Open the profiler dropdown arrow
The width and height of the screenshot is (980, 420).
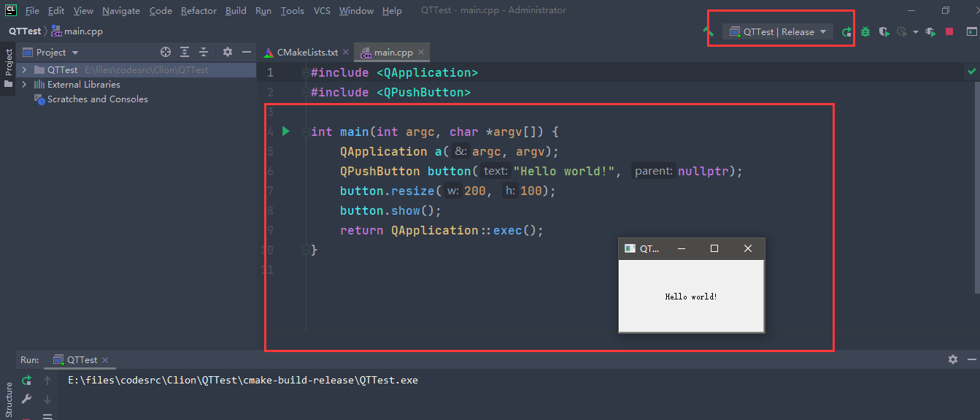pyautogui.click(x=915, y=32)
